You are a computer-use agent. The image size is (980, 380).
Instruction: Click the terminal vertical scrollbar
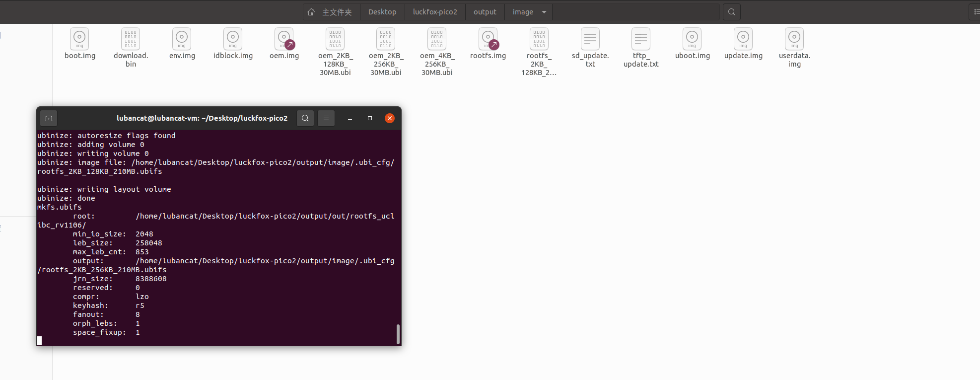point(398,334)
